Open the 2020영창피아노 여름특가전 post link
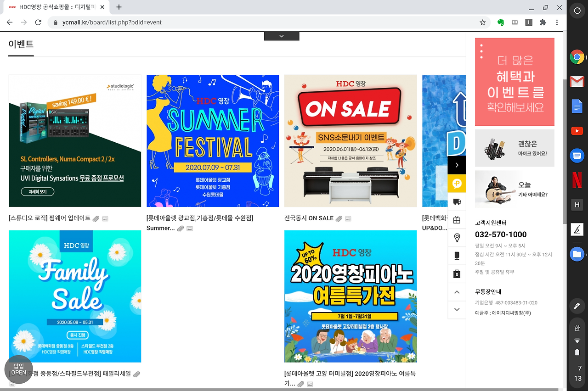 [x=350, y=378]
